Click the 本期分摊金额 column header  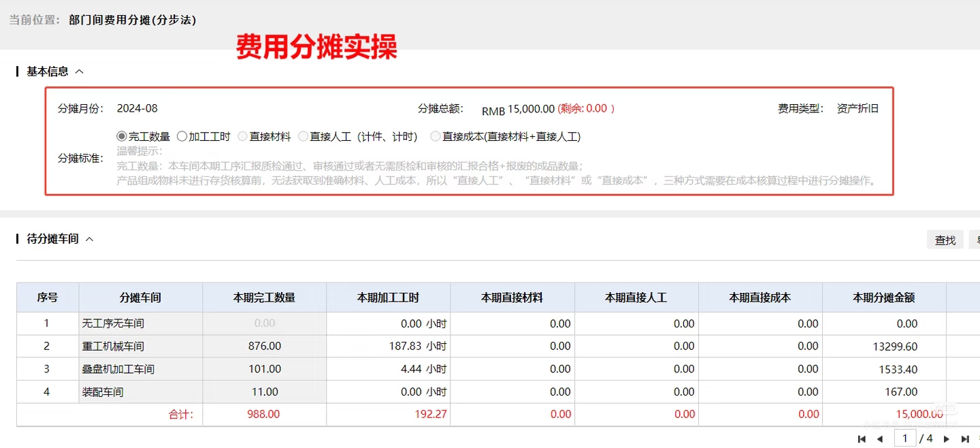tap(883, 298)
